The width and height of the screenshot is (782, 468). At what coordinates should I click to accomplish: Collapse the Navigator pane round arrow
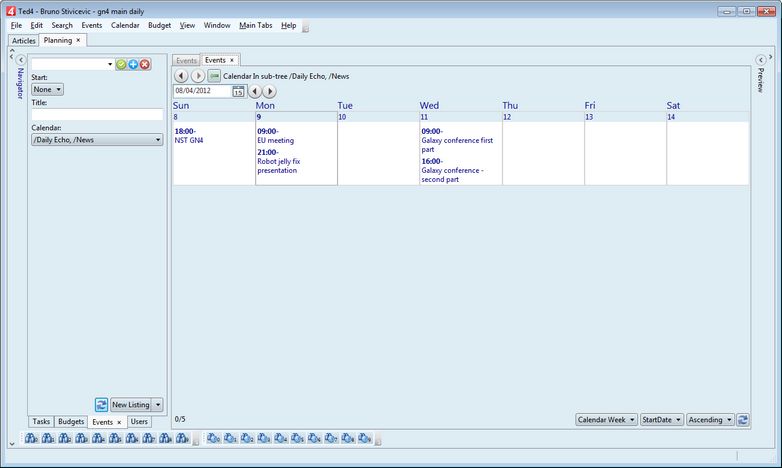[x=21, y=60]
